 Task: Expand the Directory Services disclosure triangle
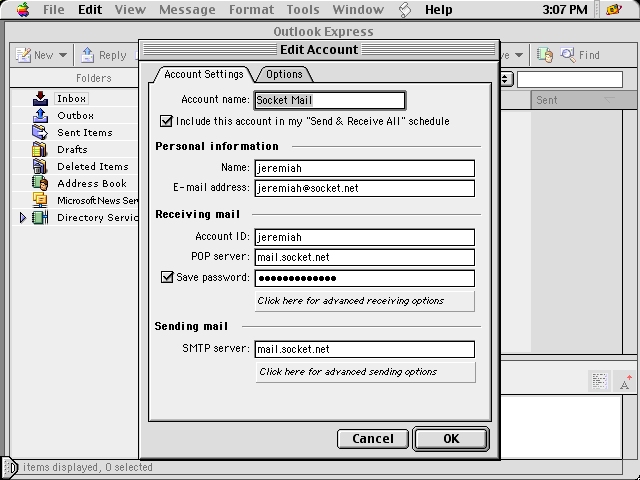point(23,218)
